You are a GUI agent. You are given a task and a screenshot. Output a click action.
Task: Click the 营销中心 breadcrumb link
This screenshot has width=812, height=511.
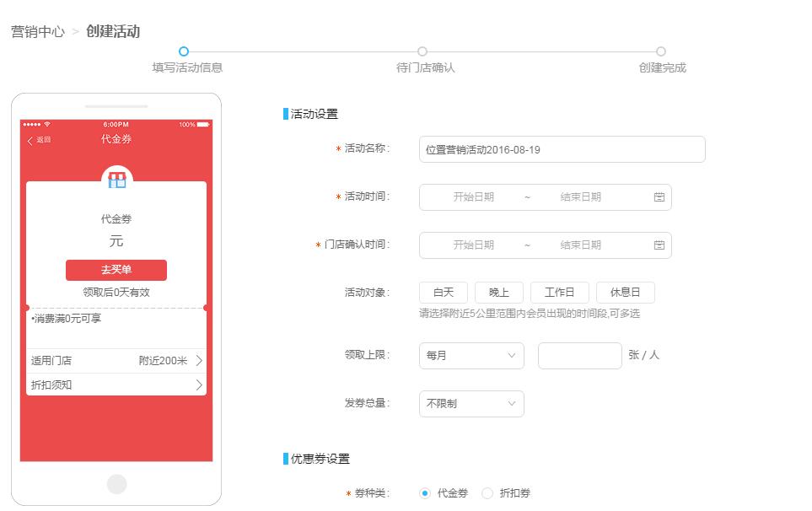[x=38, y=31]
